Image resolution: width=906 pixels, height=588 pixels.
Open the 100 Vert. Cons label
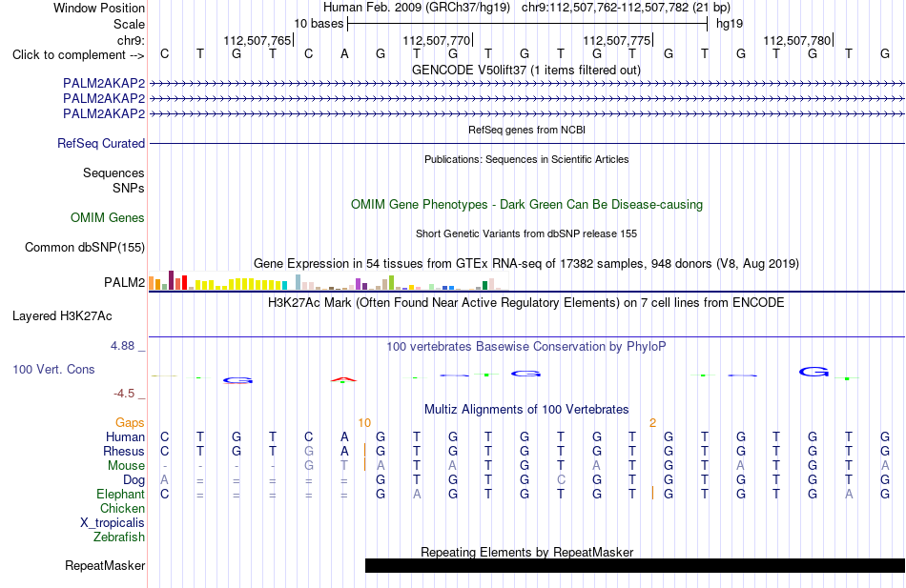tap(53, 369)
